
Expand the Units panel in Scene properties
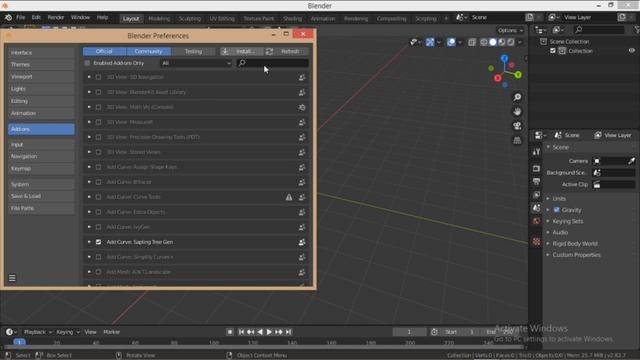548,198
